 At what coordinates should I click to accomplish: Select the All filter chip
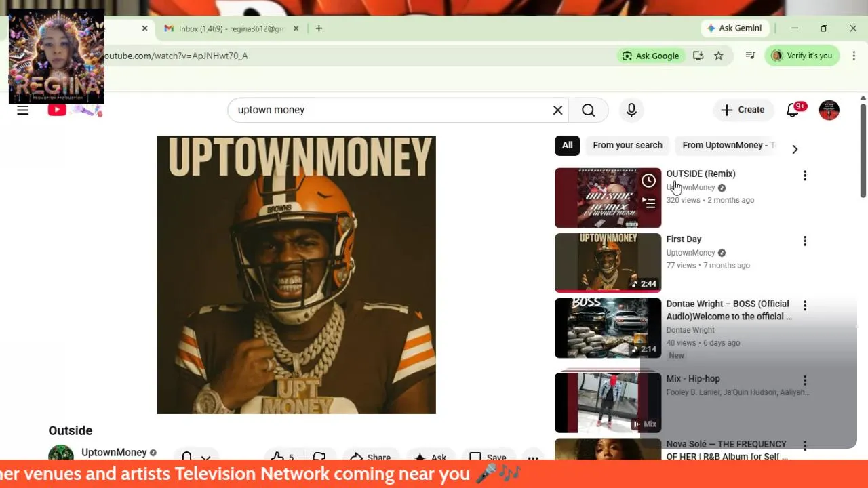coord(567,145)
